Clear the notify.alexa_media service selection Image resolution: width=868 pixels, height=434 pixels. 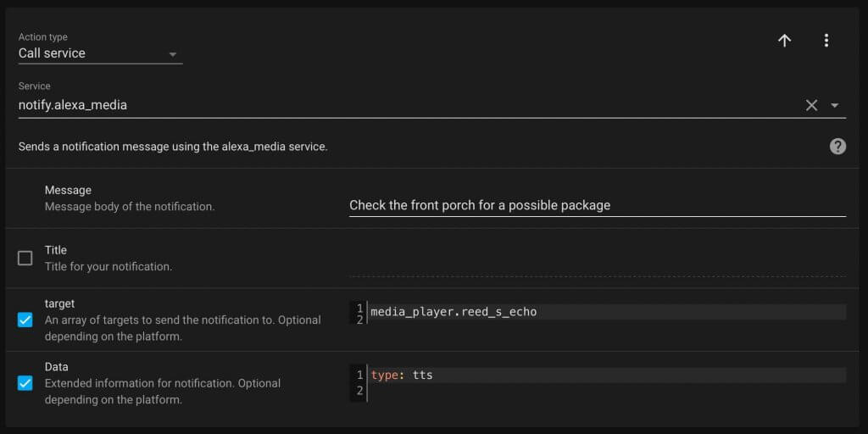[x=811, y=105]
